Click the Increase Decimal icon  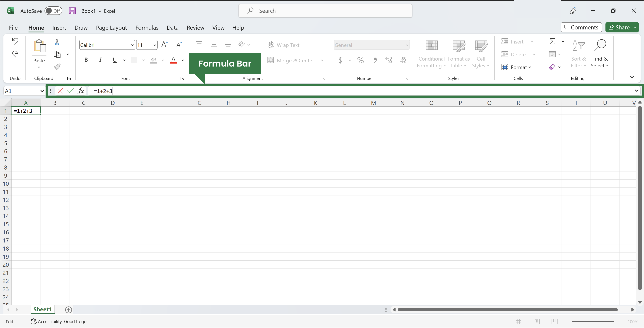click(389, 60)
